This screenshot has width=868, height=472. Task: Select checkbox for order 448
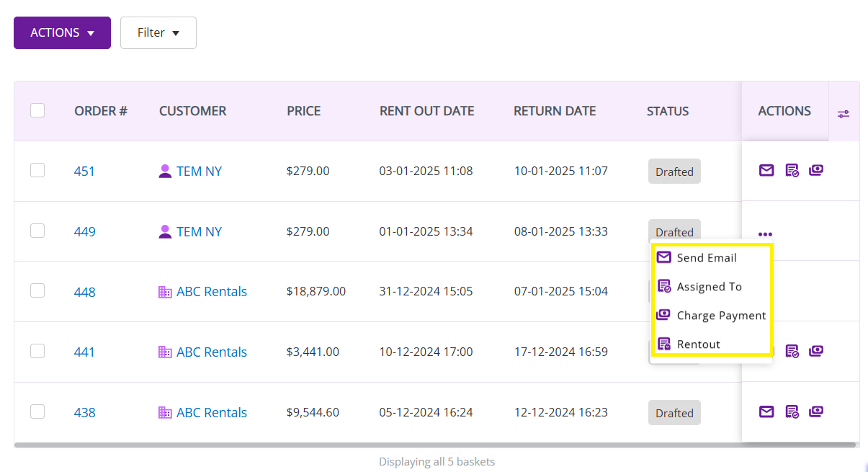37,290
